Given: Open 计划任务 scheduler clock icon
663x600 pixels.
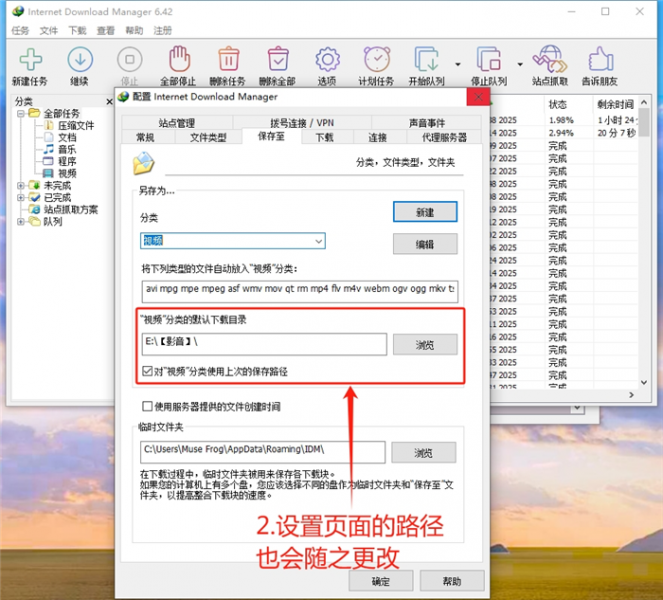Looking at the screenshot, I should (x=376, y=59).
